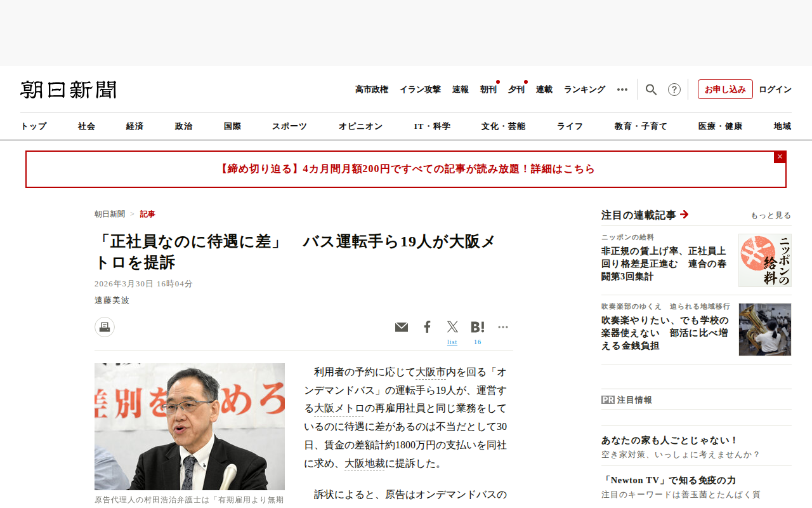Open the lawyer press conference photo
The height and width of the screenshot is (508, 812).
pyautogui.click(x=190, y=427)
